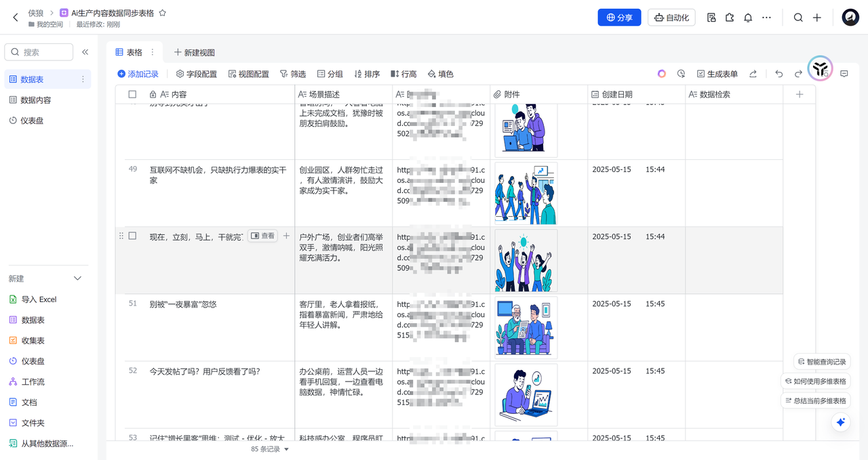Open 数据检索 column header menu
Viewport: 868px width, 460px height.
click(x=734, y=94)
